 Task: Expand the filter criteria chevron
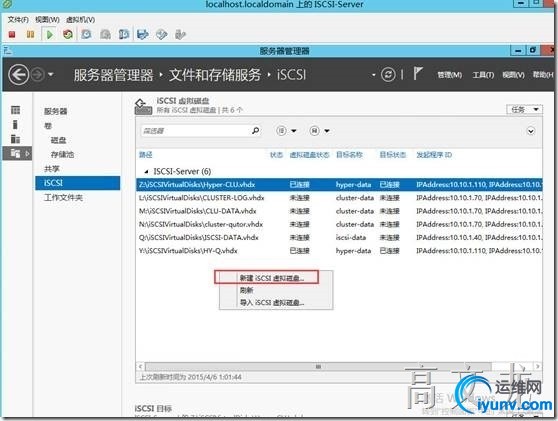(530, 131)
